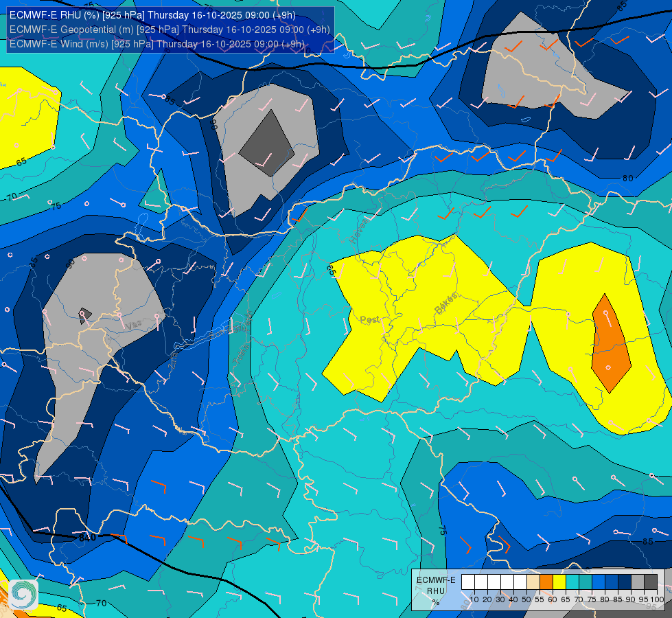Click the dark gray diamond humidity maximum region
Viewport: 672px width, 618px height.
pyautogui.click(x=267, y=144)
